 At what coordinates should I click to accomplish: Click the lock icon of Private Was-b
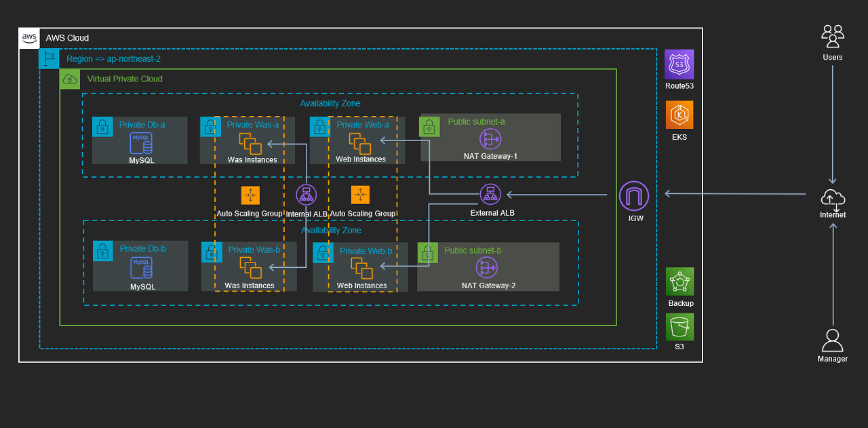[212, 252]
